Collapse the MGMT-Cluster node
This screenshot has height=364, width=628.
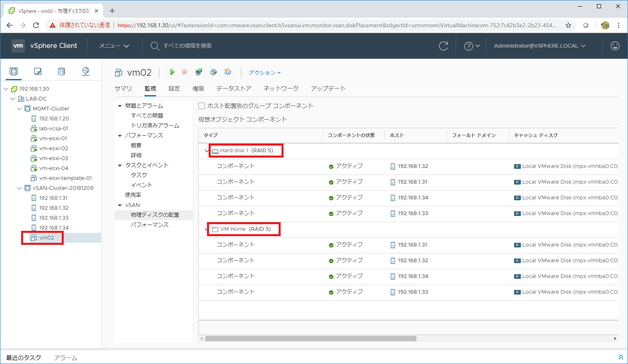[x=19, y=109]
